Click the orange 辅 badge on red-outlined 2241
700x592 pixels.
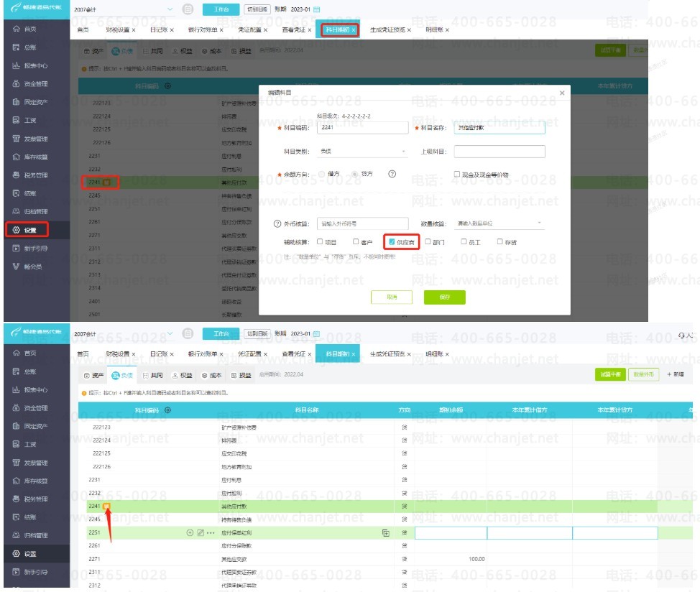[x=106, y=182]
